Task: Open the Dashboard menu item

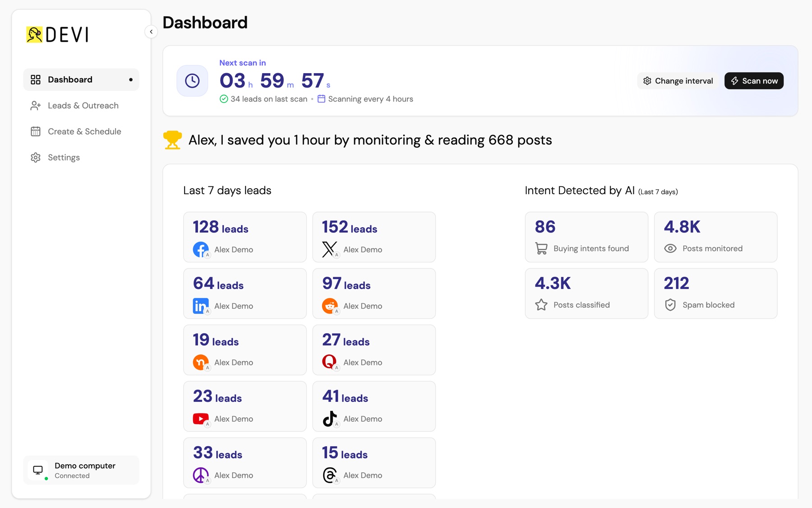Action: coord(81,79)
